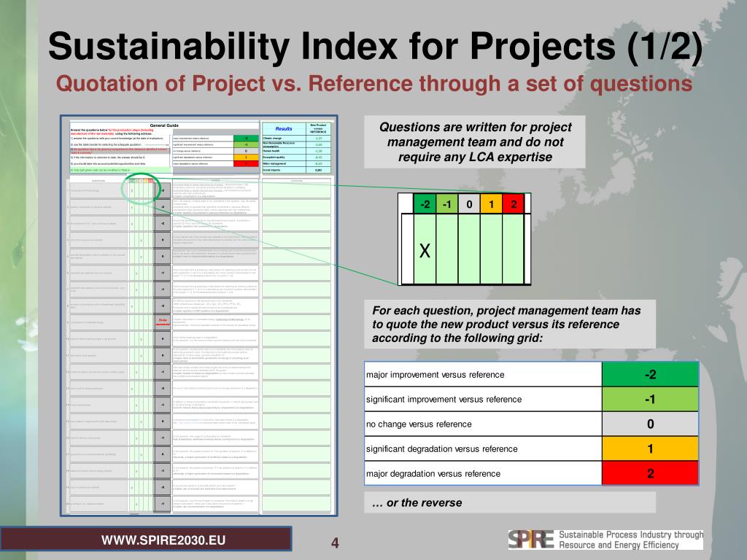
Task: Click the slide title Sustainability Index for Projects
Action: [x=375, y=46]
